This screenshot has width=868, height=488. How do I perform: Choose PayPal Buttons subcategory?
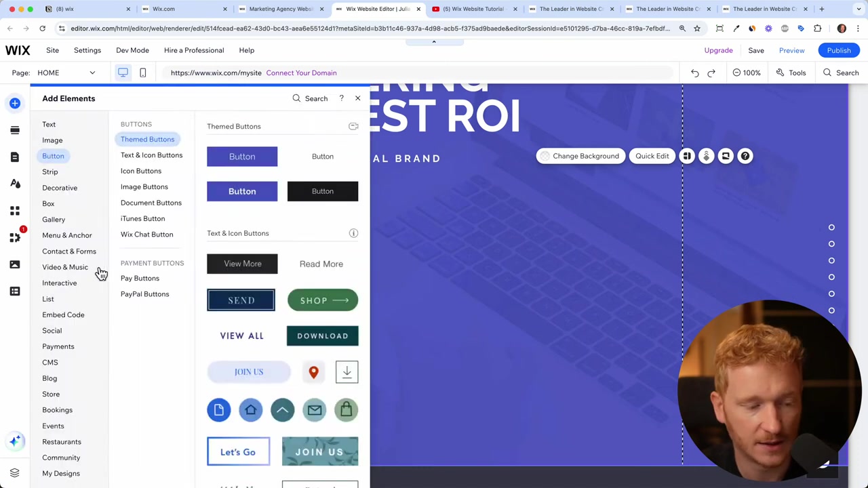pyautogui.click(x=144, y=294)
